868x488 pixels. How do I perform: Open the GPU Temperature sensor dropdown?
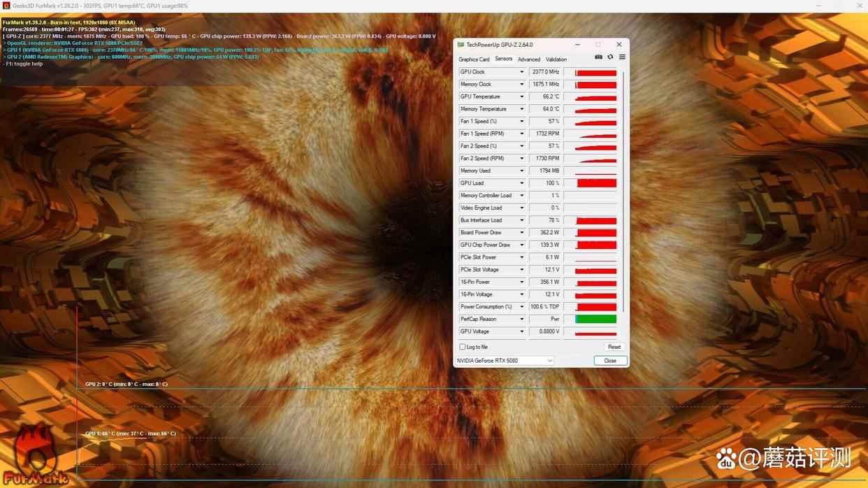(521, 96)
